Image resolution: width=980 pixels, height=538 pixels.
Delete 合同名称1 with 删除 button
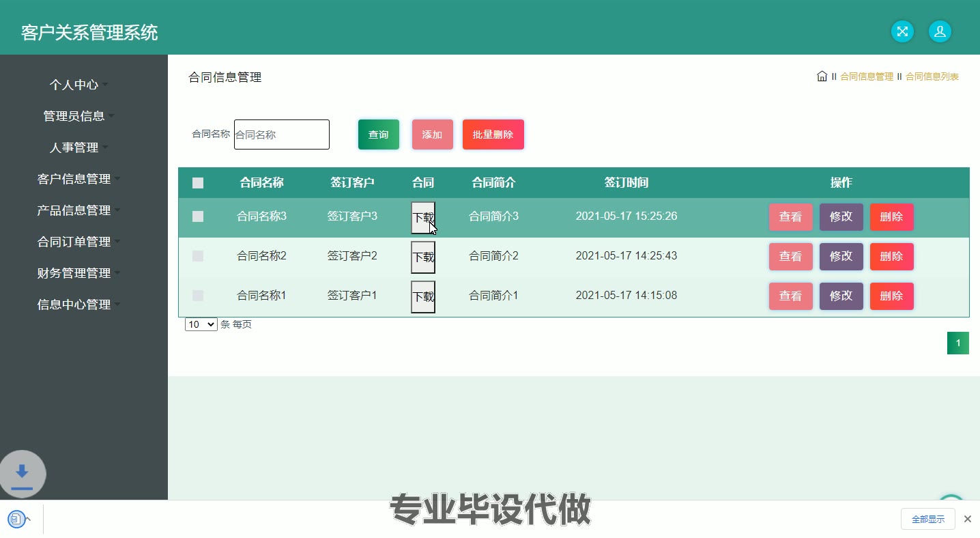(892, 296)
